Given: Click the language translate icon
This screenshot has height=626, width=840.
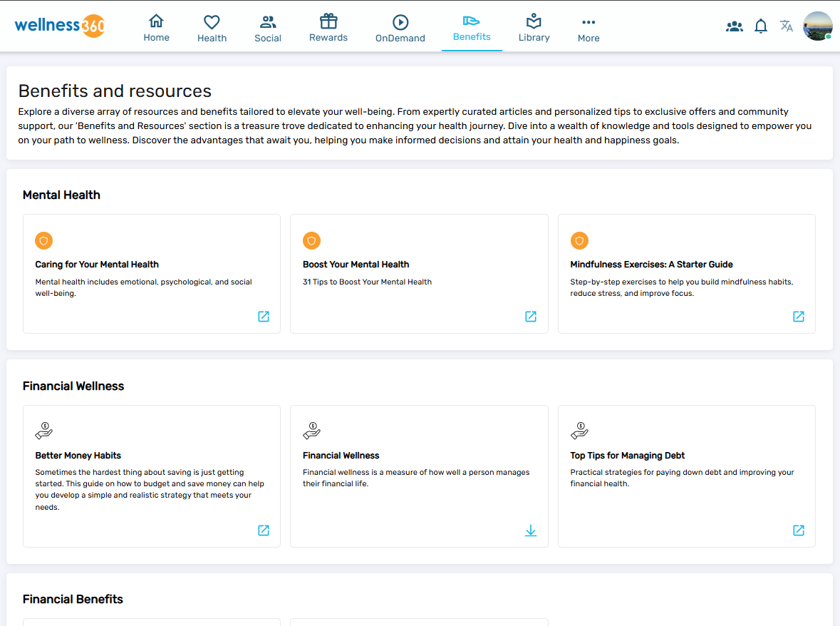Looking at the screenshot, I should coord(786,26).
